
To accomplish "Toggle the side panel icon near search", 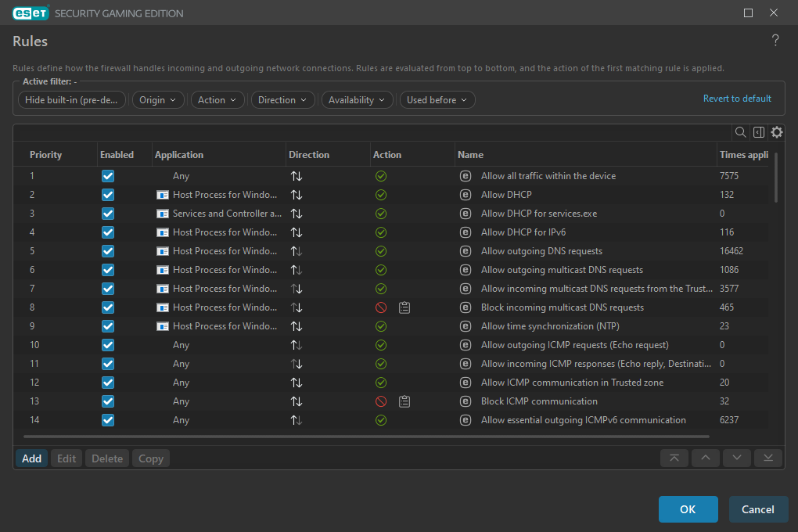I will 758,132.
